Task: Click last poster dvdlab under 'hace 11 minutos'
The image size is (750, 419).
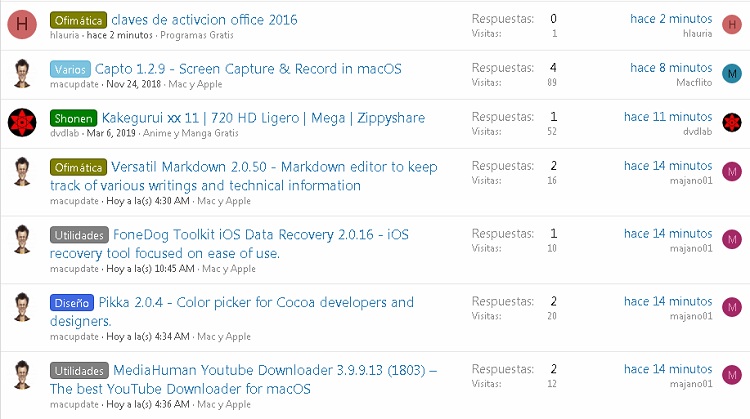Action: [697, 132]
